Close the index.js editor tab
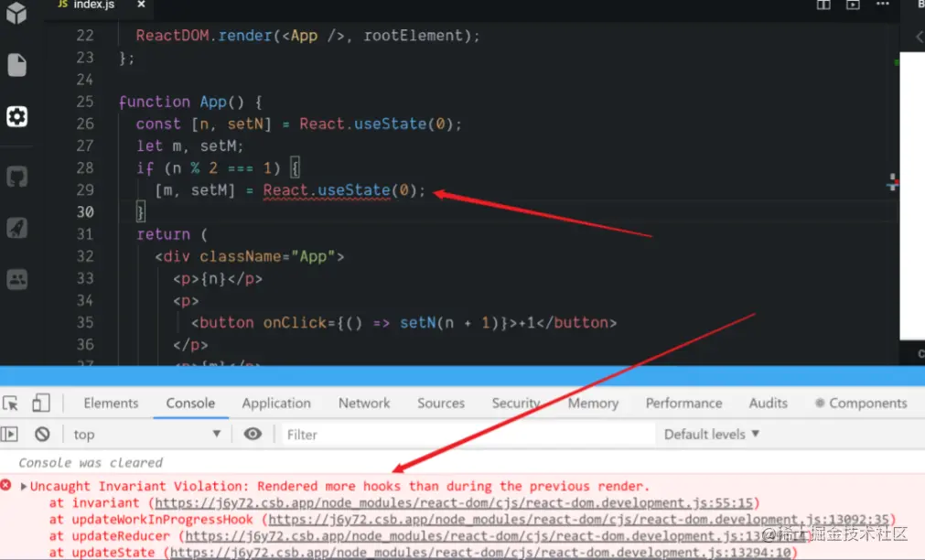 tap(141, 5)
